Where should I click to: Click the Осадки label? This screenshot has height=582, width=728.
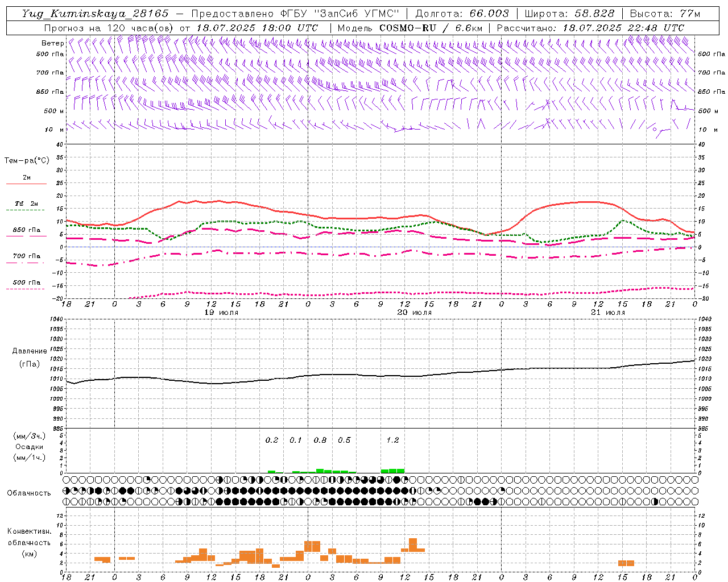pyautogui.click(x=30, y=447)
